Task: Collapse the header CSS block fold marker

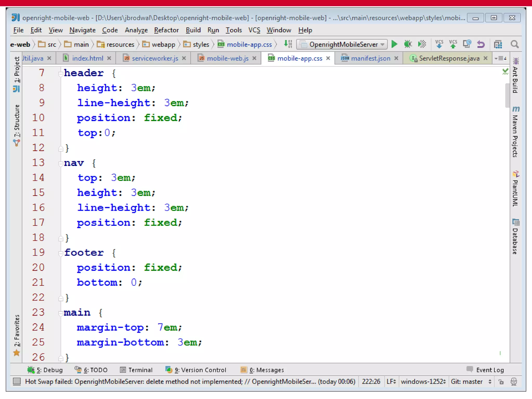Action: [61, 74]
